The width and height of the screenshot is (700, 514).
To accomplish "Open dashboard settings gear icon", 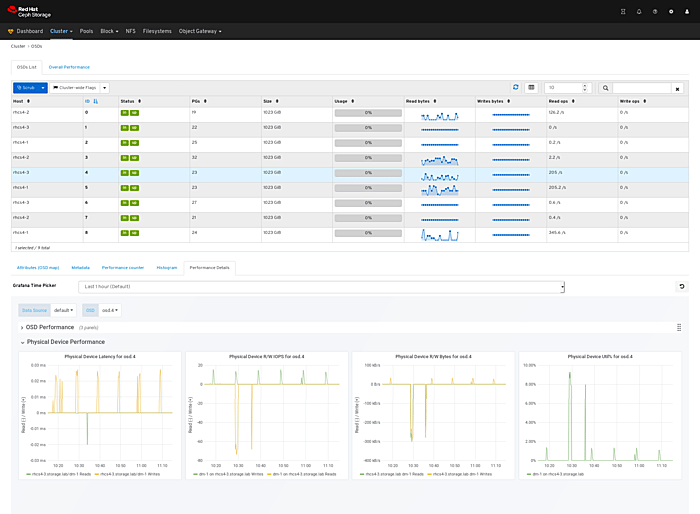I will (670, 12).
